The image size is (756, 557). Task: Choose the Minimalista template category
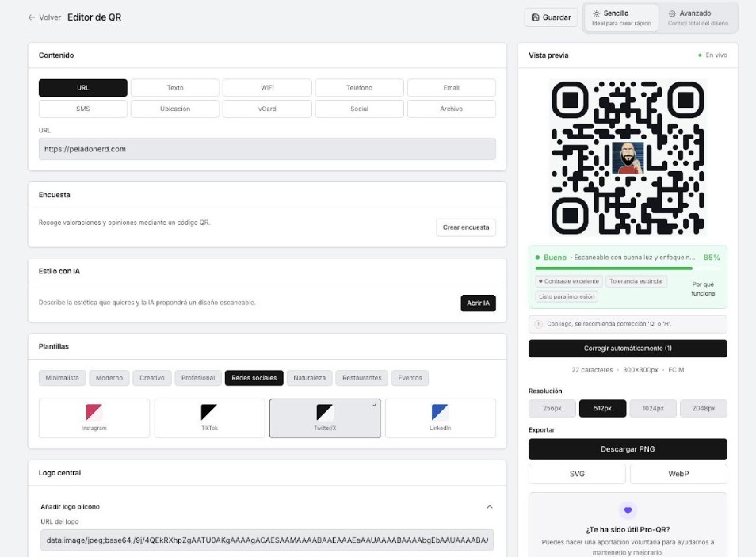coord(62,378)
